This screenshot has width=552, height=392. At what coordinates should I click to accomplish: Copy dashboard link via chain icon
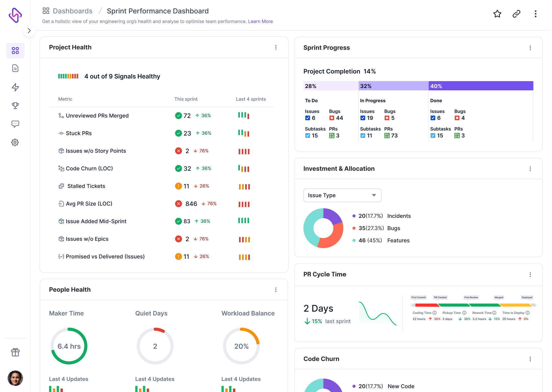click(x=516, y=14)
